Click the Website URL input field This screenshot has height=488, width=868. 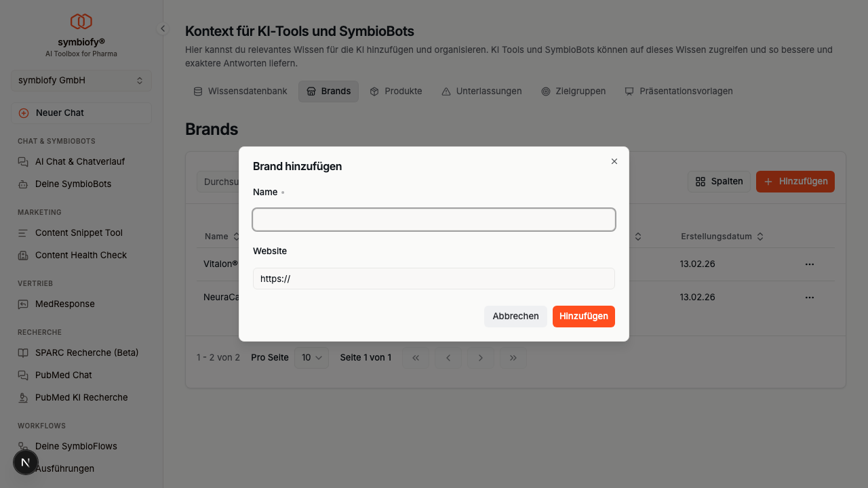point(434,279)
